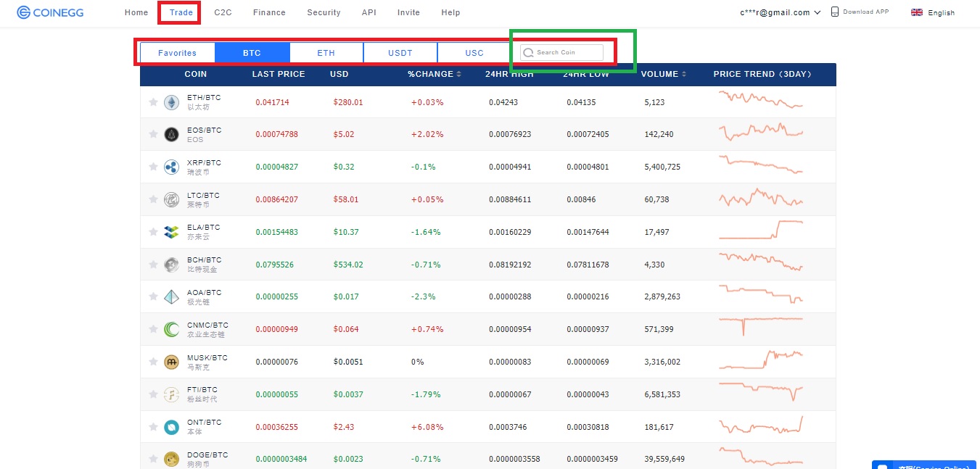Add ELA/BTC to favorites via star

[x=153, y=232]
